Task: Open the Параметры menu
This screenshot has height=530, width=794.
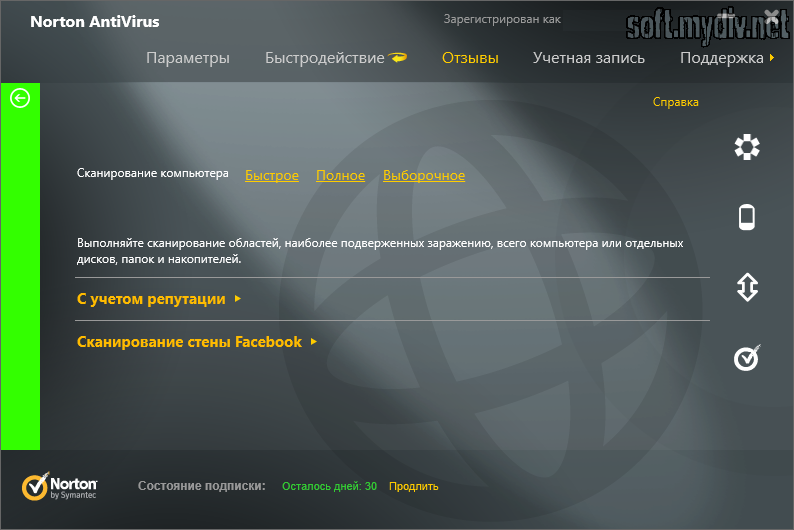Action: pos(188,58)
